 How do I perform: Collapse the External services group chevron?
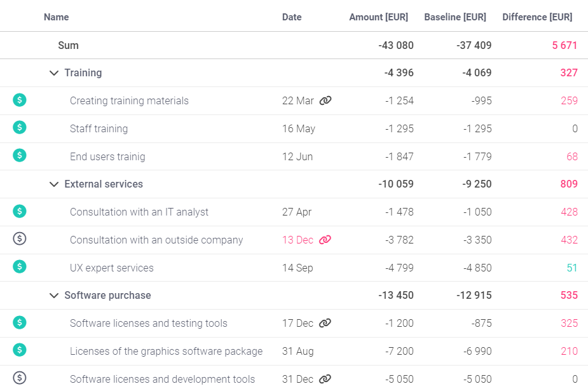tap(54, 184)
